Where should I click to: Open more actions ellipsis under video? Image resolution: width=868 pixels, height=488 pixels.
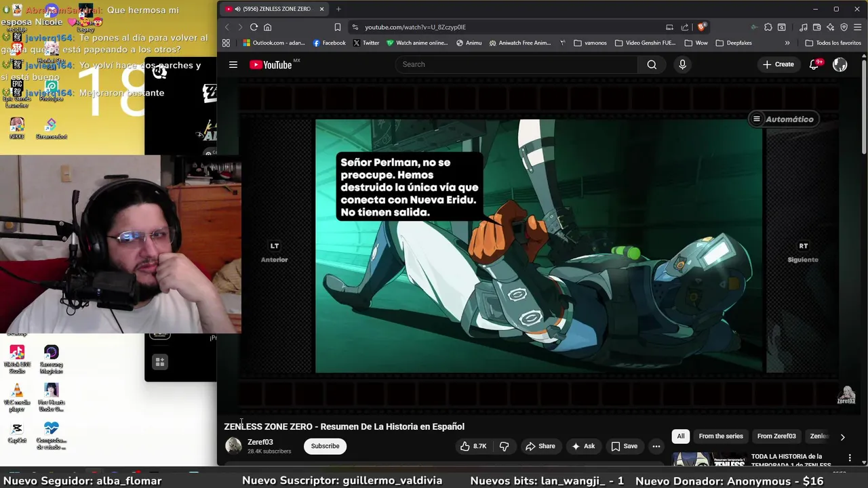pyautogui.click(x=656, y=446)
